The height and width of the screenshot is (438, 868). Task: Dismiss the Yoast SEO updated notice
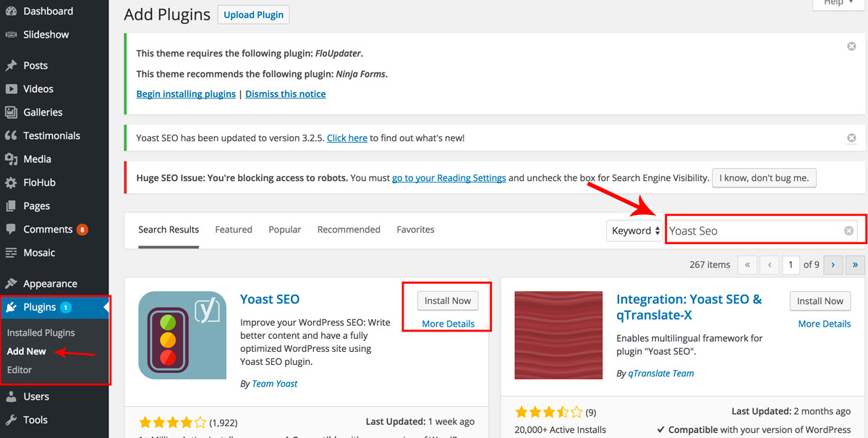(x=851, y=138)
